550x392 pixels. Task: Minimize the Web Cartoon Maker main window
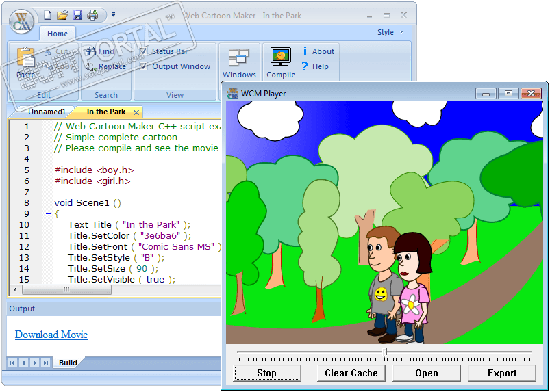370,16
